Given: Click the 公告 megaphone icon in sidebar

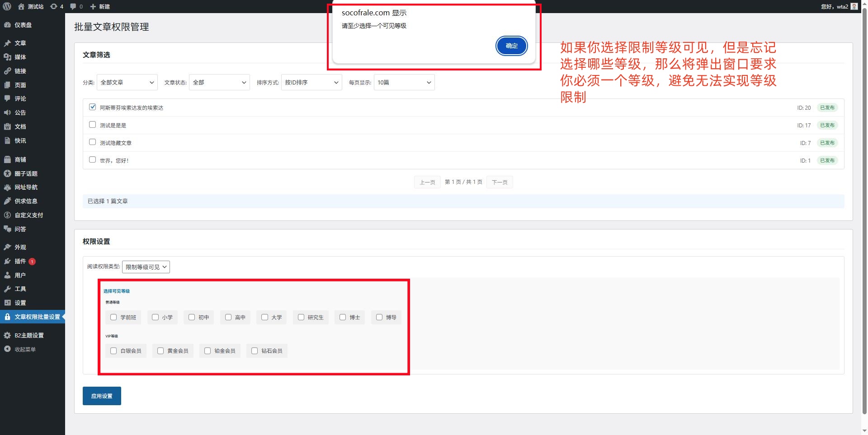Looking at the screenshot, I should (7, 112).
